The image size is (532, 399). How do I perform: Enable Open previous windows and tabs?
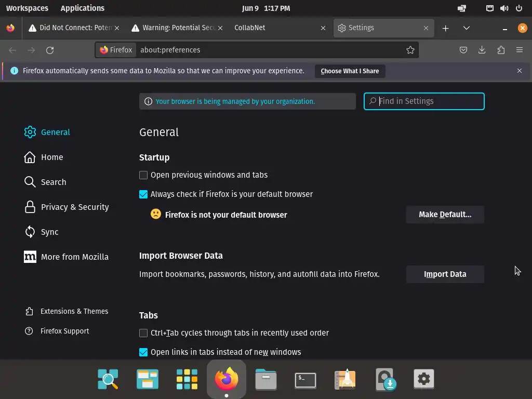point(143,175)
